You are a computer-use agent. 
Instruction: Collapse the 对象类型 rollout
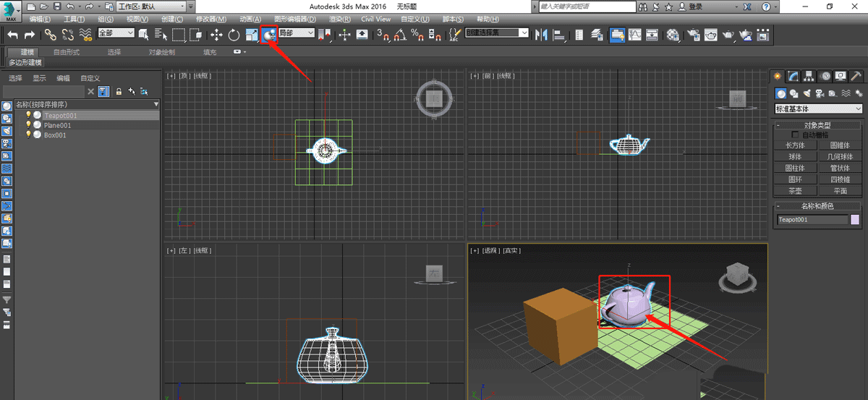tap(818, 125)
